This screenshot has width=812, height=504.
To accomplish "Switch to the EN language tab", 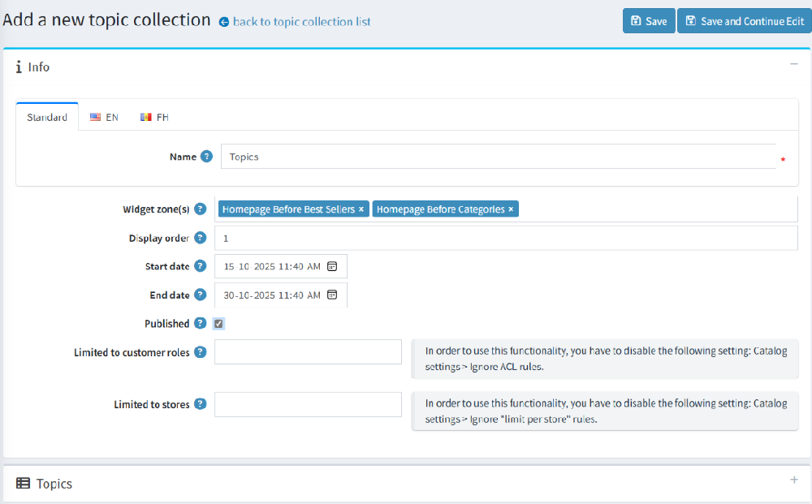I will pyautogui.click(x=105, y=117).
